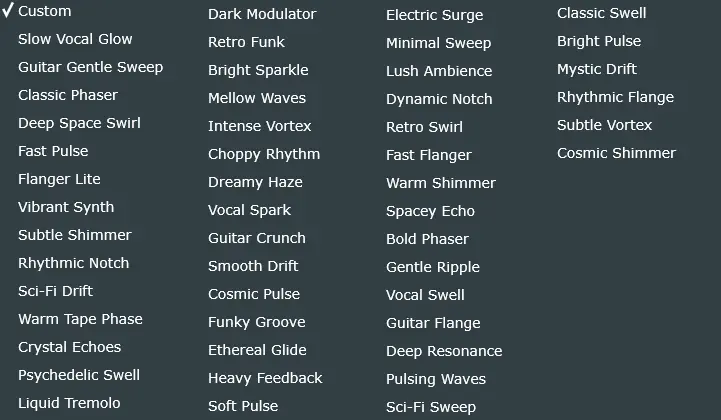721x420 pixels.
Task: Select the Rhythmic Flange preset
Action: [615, 97]
